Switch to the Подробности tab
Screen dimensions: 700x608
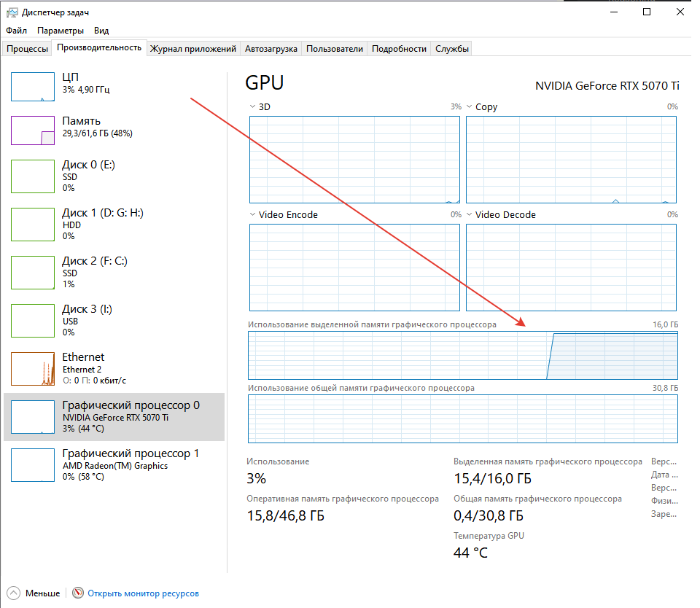399,49
